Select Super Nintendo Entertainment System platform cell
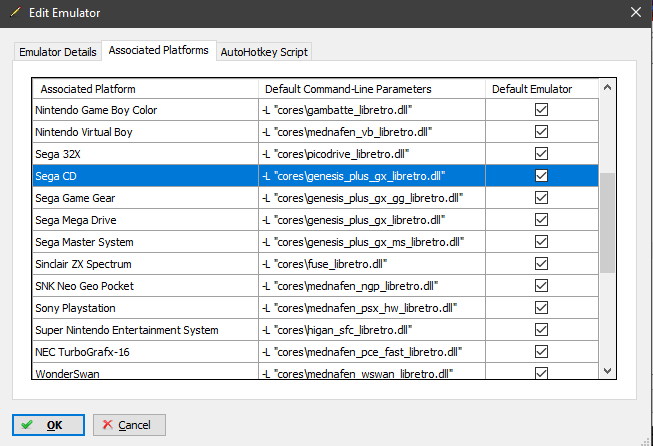Viewport: 653px width, 446px height. 145,330
